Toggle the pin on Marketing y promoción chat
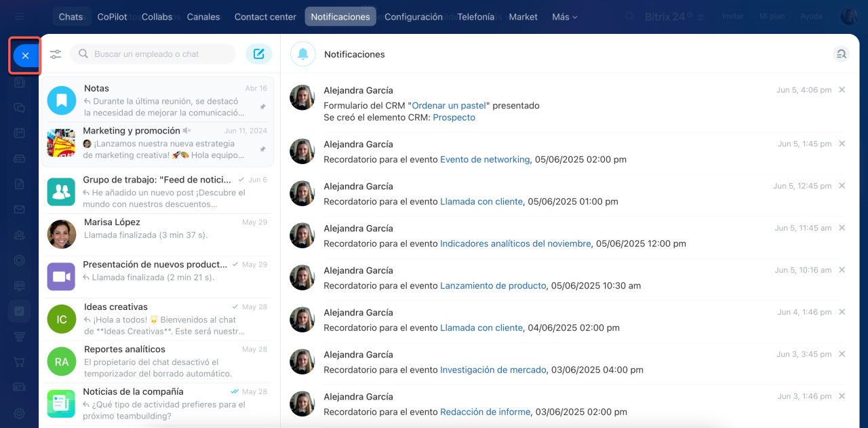 click(263, 149)
